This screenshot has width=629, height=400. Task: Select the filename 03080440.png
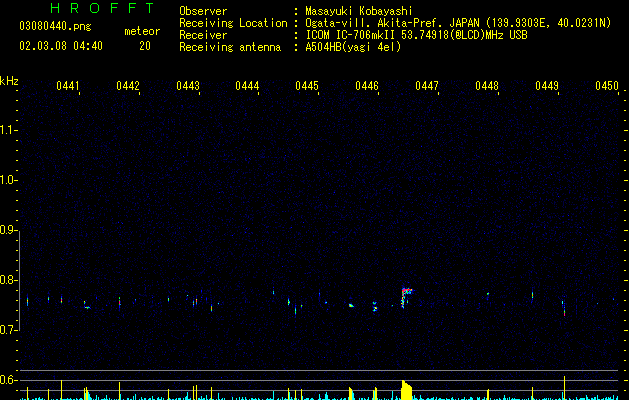click(x=55, y=27)
